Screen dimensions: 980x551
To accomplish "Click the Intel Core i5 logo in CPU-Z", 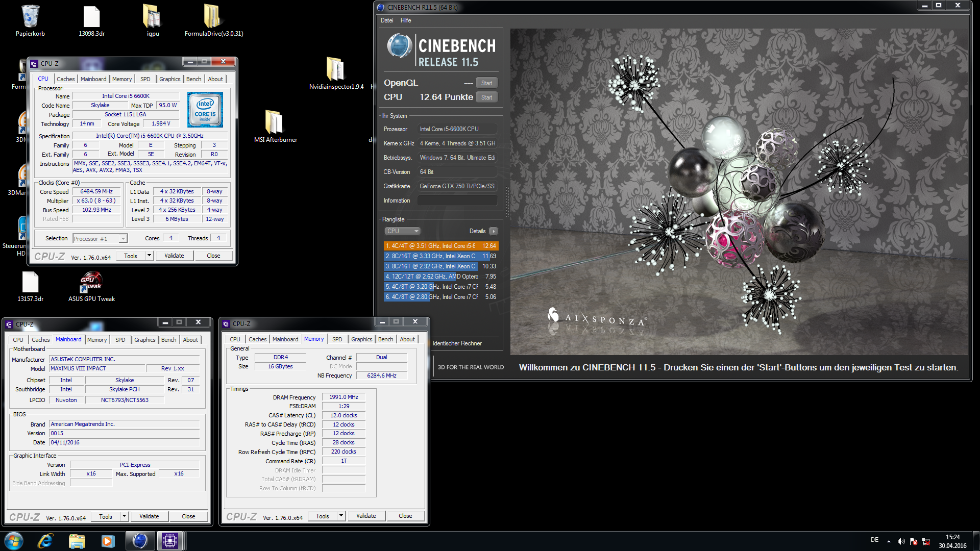I will click(x=205, y=110).
